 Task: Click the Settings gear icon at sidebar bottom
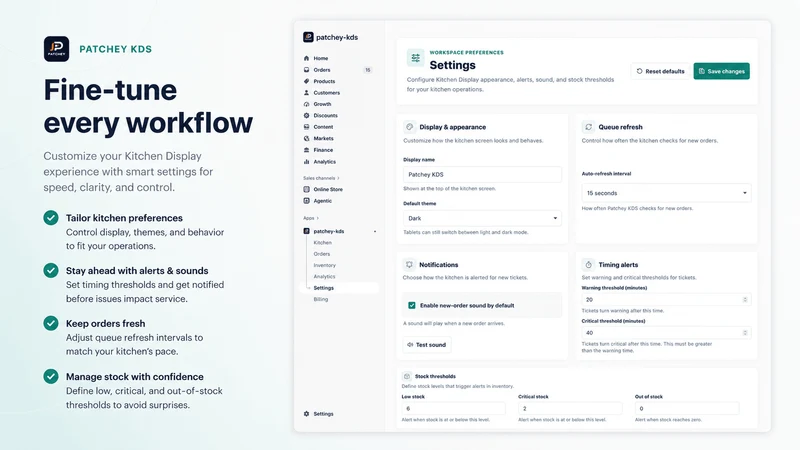pos(307,414)
